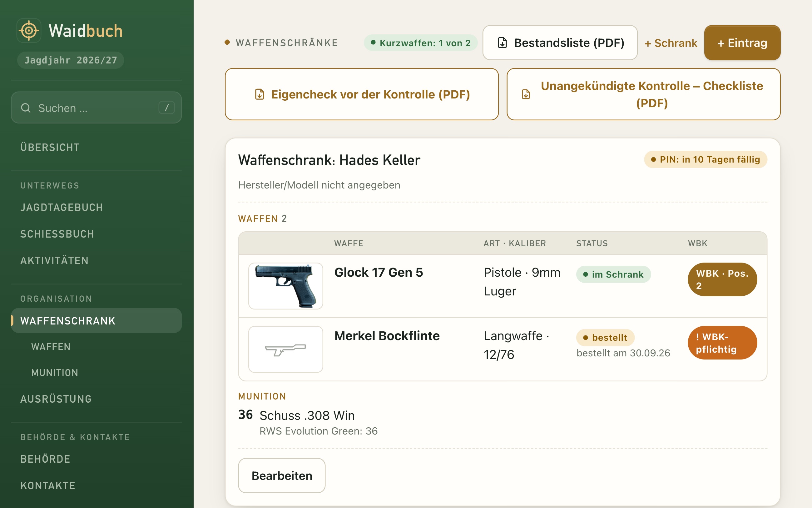Click the Waffenschrank: Hades Keller heading
812x508 pixels.
tap(329, 160)
